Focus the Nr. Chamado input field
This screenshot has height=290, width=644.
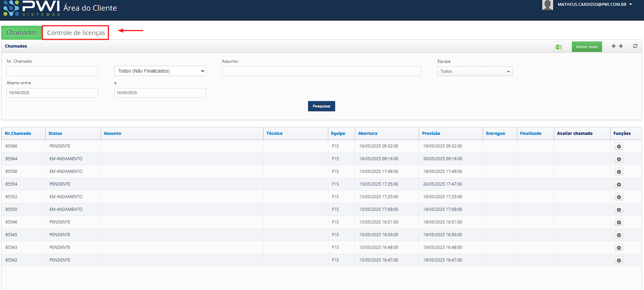click(x=52, y=71)
